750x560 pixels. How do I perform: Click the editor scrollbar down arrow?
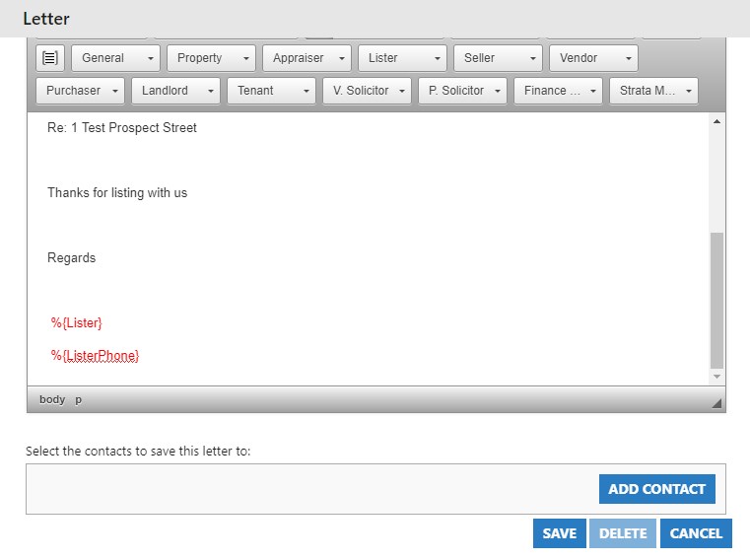tap(716, 377)
